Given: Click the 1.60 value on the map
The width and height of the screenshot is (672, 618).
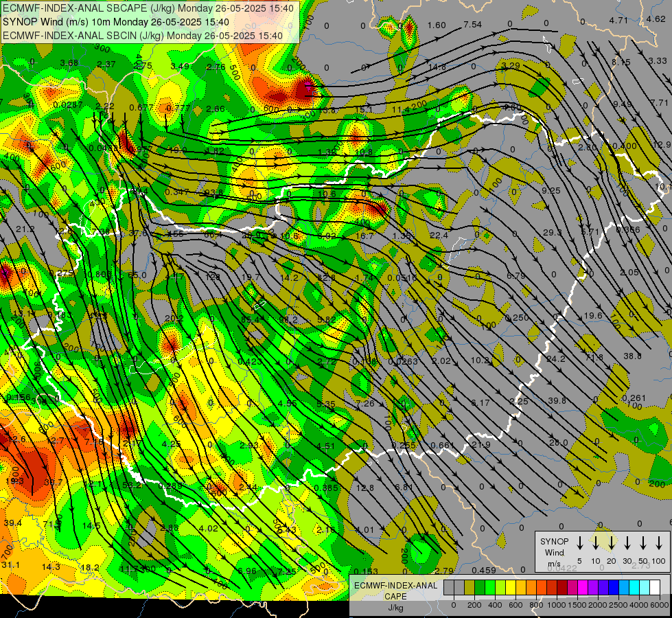Looking at the screenshot, I should point(437,25).
